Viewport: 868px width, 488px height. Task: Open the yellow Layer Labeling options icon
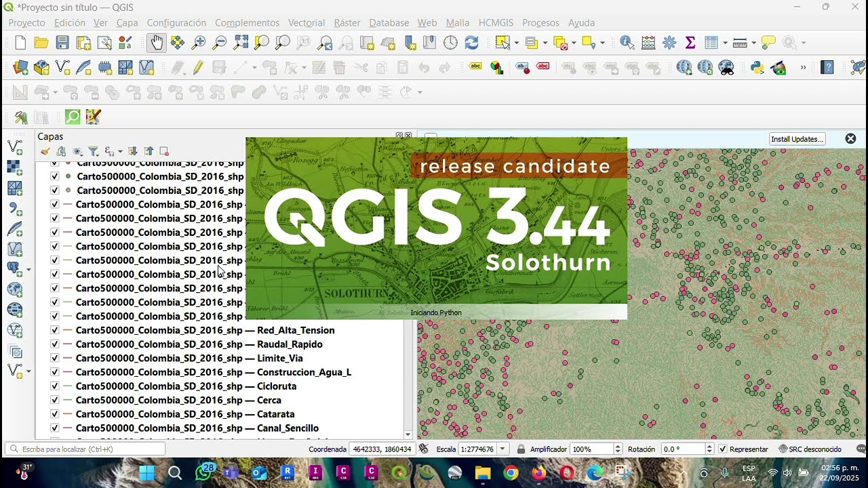coord(476,67)
